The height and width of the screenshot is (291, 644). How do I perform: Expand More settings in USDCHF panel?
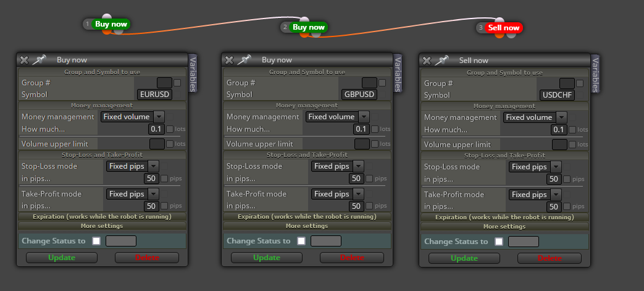(504, 226)
